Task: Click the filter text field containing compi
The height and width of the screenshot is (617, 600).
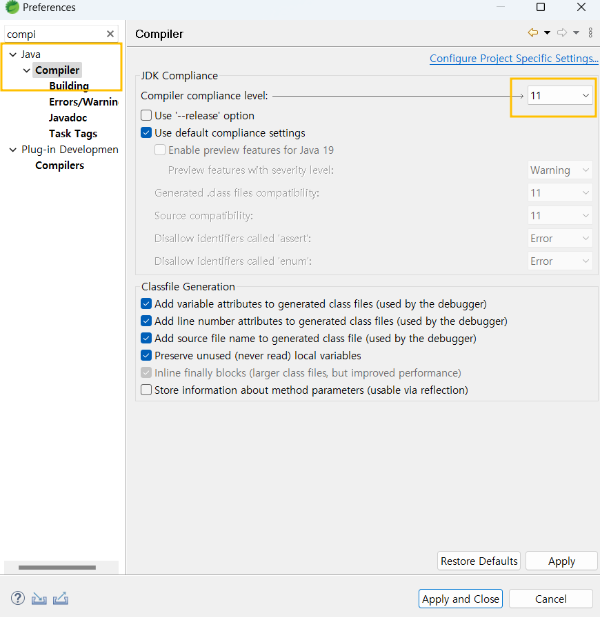Action: 54,34
